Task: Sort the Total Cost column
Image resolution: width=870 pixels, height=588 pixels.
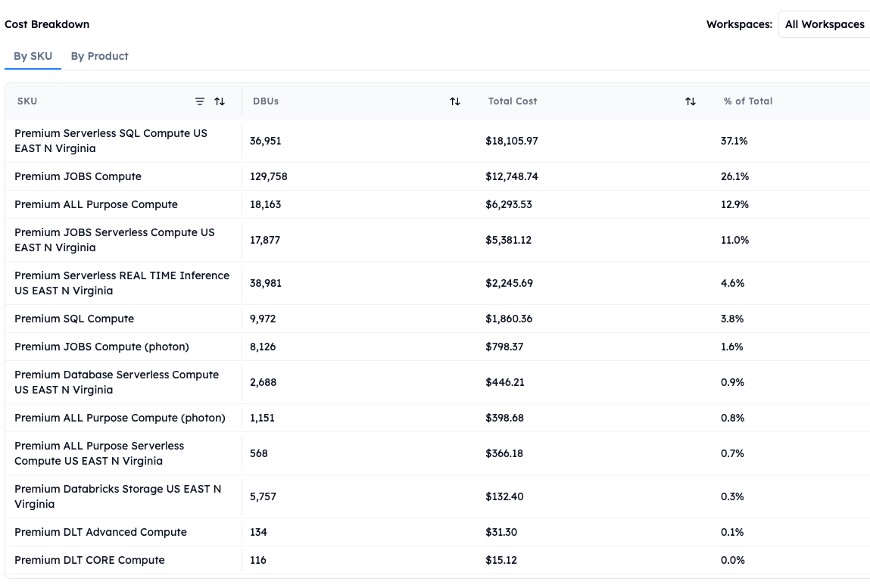Action: (x=691, y=101)
